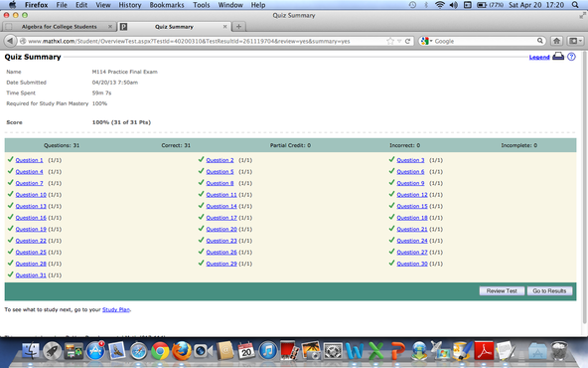Click the Review Test button
This screenshot has width=588, height=368.
coord(502,291)
